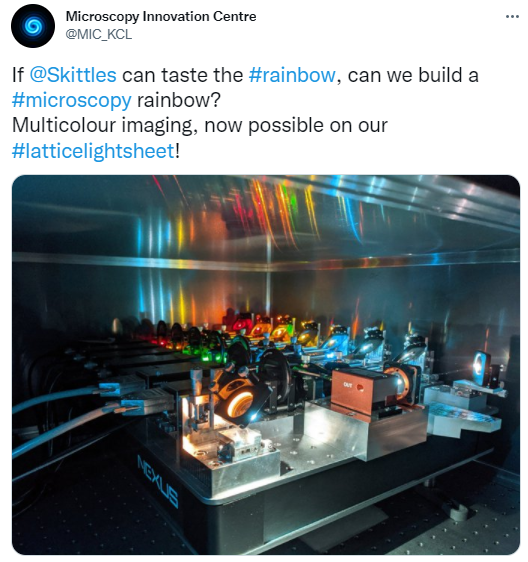Viewport: 528px width, 562px height.
Task: Open the three-dot more options menu
Action: 512,16
